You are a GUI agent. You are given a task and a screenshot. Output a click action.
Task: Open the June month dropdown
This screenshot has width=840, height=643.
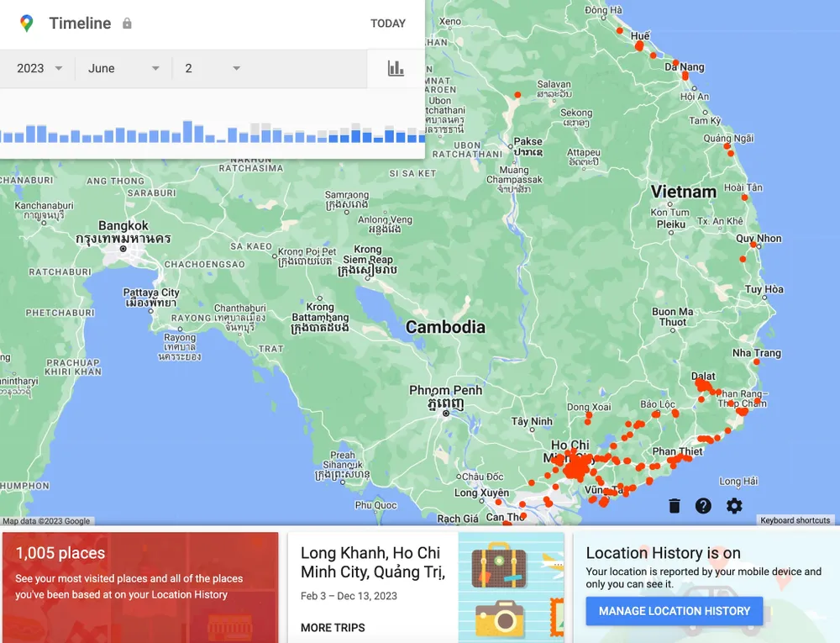click(122, 69)
